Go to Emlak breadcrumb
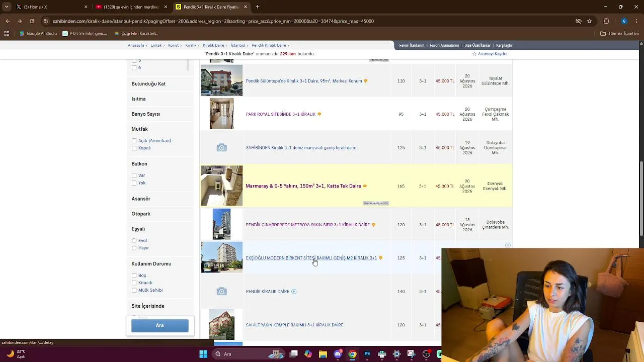644x362 pixels. pos(156,45)
